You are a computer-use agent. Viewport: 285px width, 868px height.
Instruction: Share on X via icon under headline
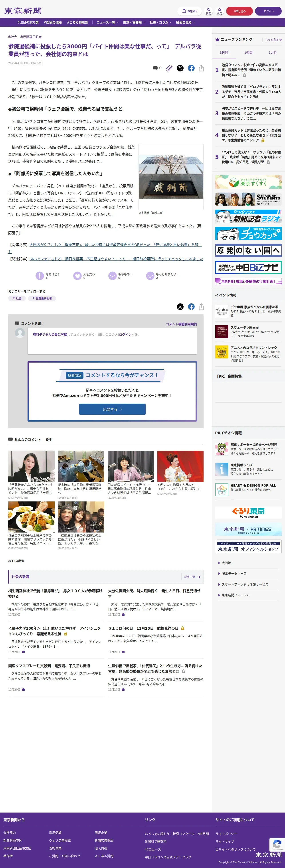point(180,68)
